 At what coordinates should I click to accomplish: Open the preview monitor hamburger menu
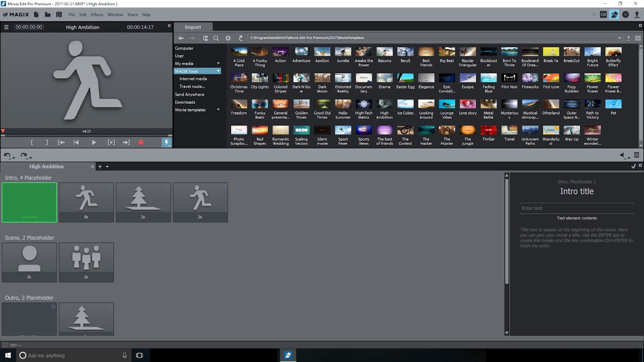click(x=6, y=27)
